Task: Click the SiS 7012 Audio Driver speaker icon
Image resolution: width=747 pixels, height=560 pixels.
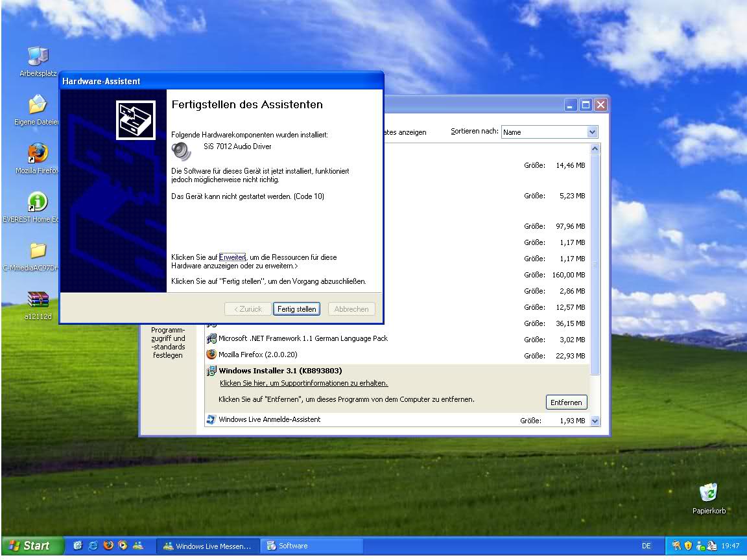Action: coord(182,152)
